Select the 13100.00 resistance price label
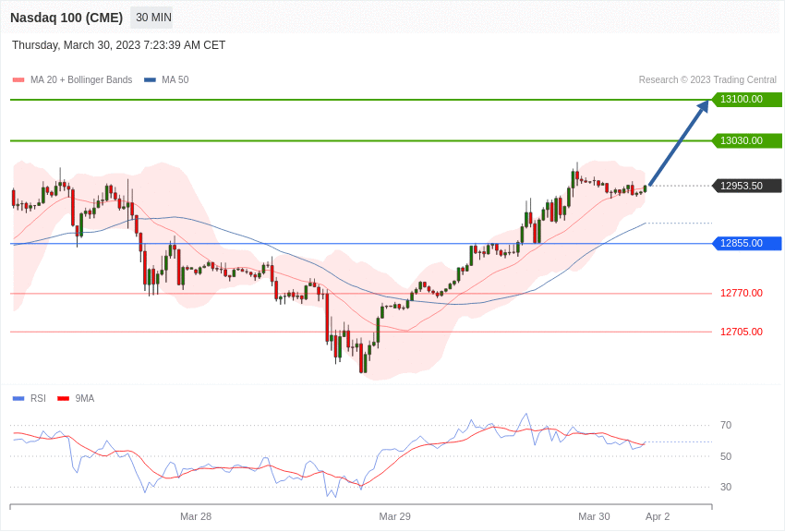The image size is (785, 532). pos(747,100)
